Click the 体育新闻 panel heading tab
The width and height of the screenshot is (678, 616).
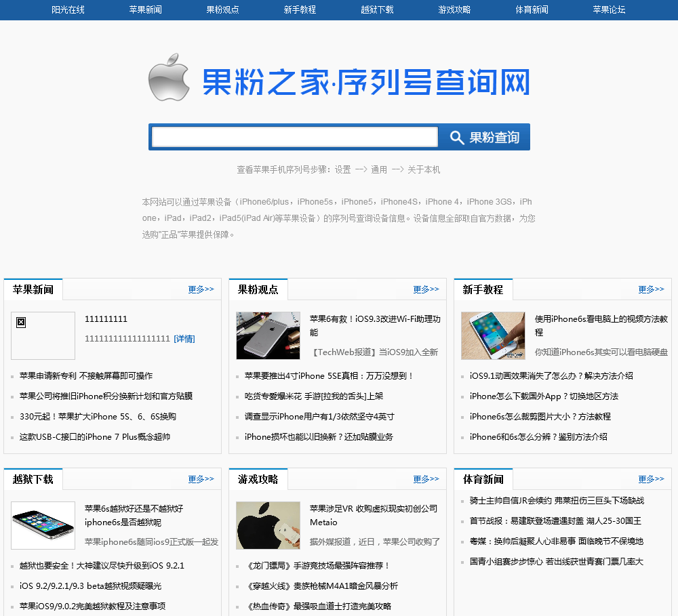(x=483, y=479)
